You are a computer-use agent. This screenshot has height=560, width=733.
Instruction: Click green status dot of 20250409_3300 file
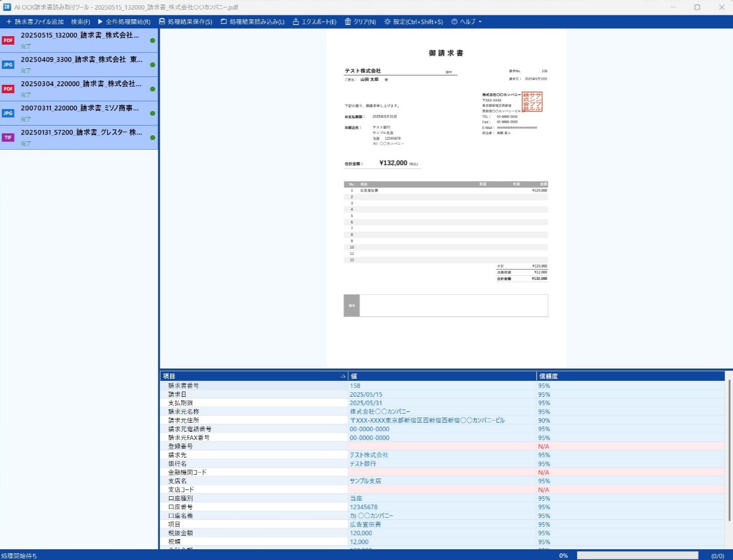tap(153, 65)
